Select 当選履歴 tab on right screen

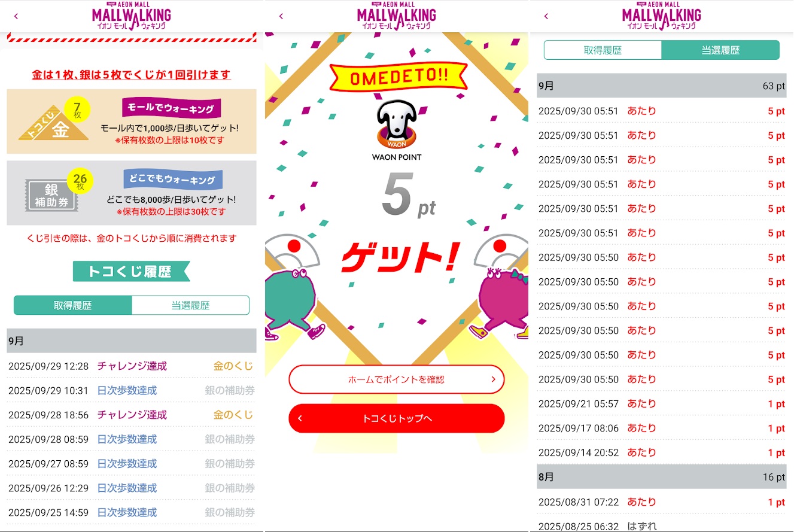coord(720,50)
